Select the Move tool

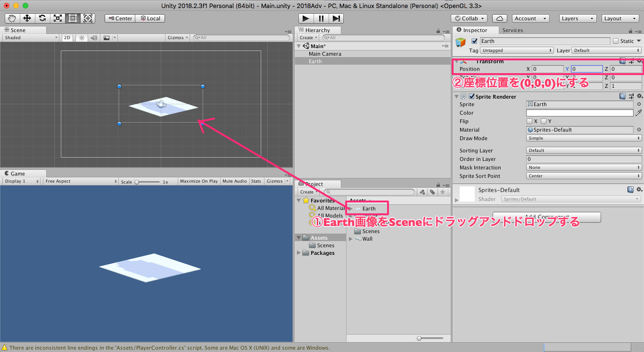coord(27,18)
